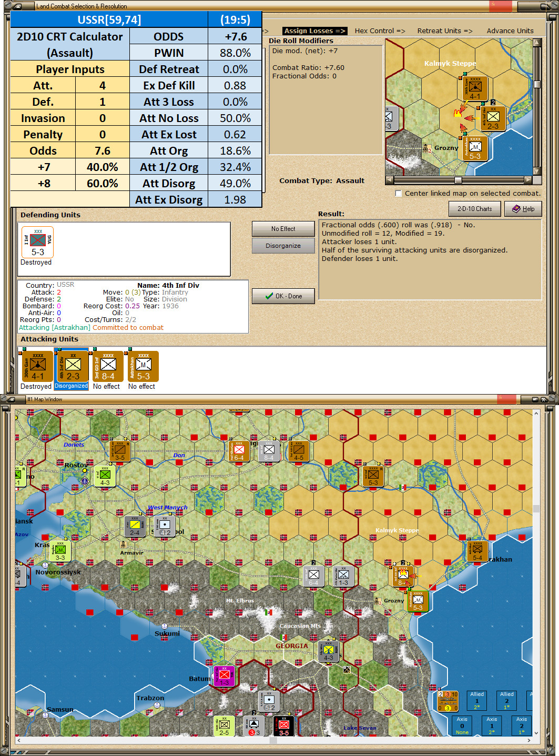This screenshot has height=756, width=559.
Task: Select the Axis 0 None sea box
Action: (462, 725)
